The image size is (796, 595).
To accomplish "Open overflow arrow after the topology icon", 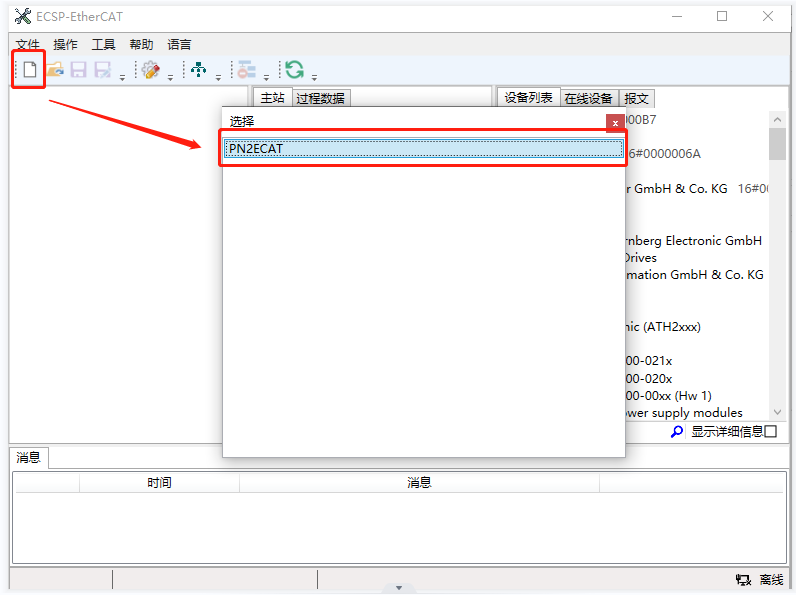I will pos(218,78).
